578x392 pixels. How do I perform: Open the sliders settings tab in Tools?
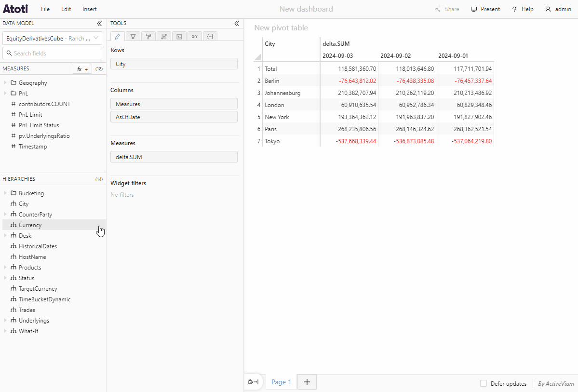point(164,37)
